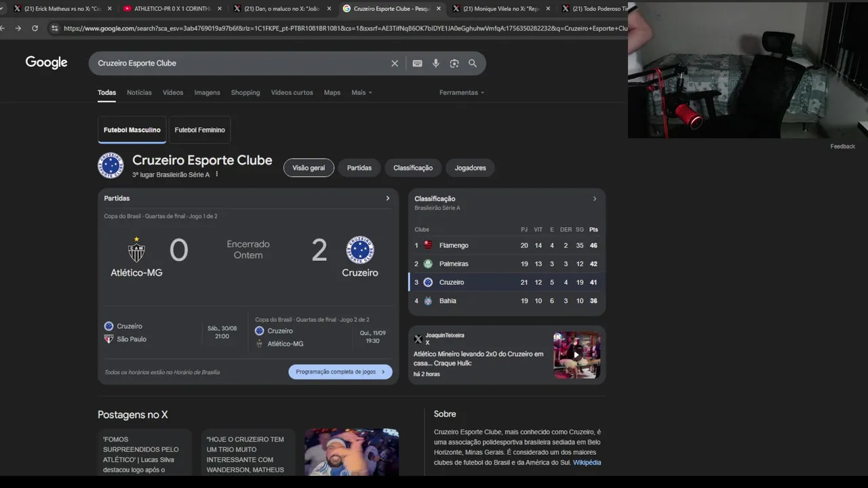Open the 'HOJE O CRUZEIRO TEM UM TRIO' X post
Viewport: 868px width, 488px height.
(x=248, y=452)
